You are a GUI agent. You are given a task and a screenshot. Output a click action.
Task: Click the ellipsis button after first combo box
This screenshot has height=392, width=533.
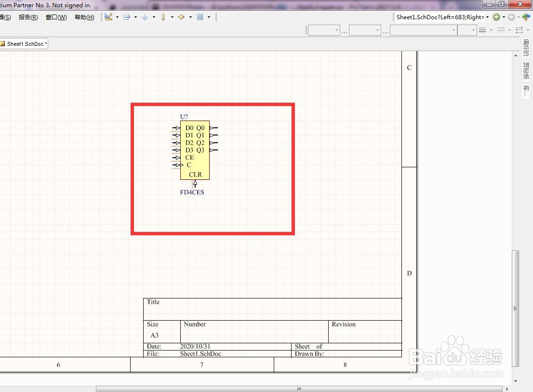tap(345, 31)
